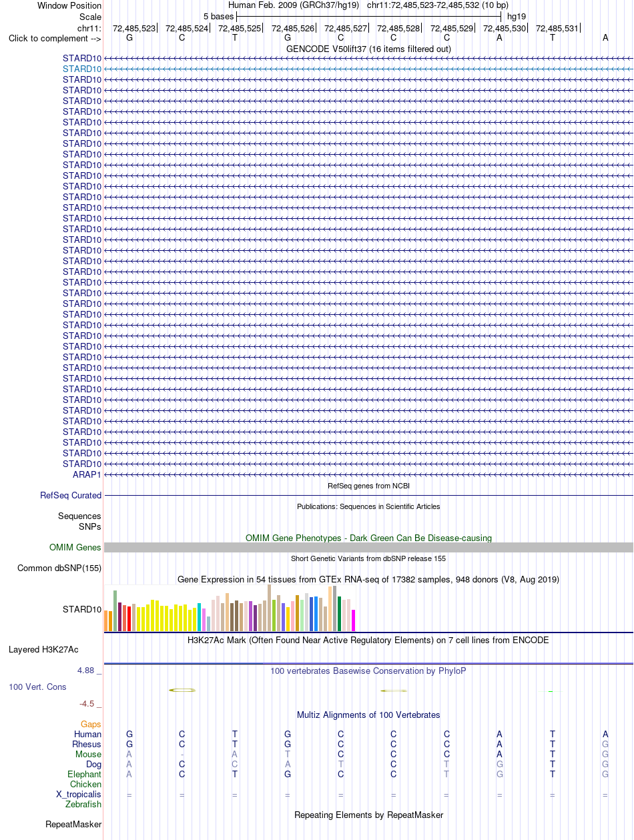The width and height of the screenshot is (634, 840).
Task: Click the hg19 label beside the scale bar
Action: tap(517, 16)
